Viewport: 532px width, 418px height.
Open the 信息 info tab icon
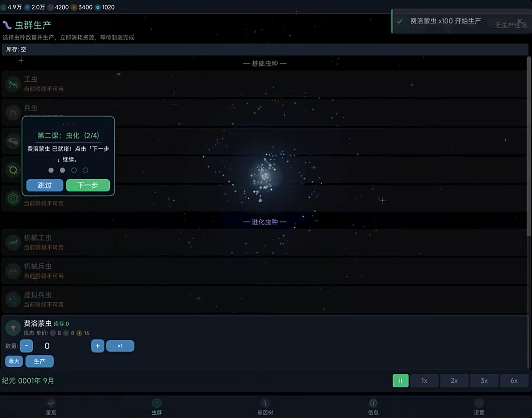click(x=373, y=403)
